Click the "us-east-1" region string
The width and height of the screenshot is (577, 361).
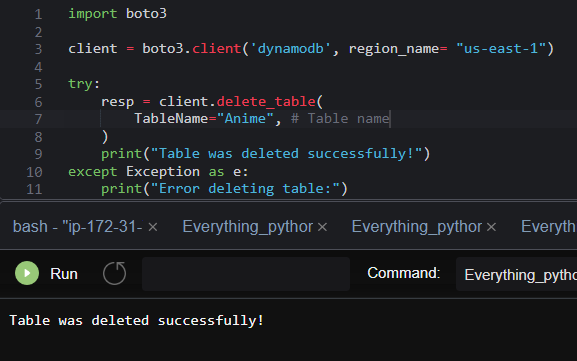click(x=501, y=49)
